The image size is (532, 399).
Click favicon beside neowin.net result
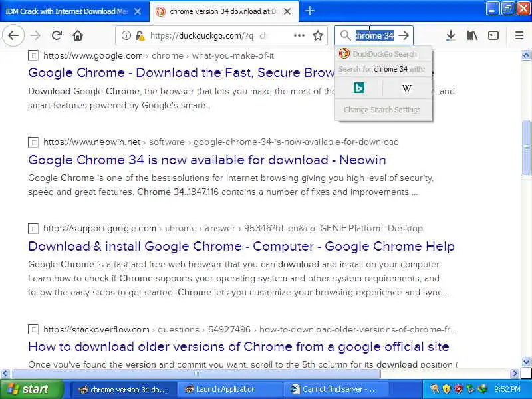33,142
